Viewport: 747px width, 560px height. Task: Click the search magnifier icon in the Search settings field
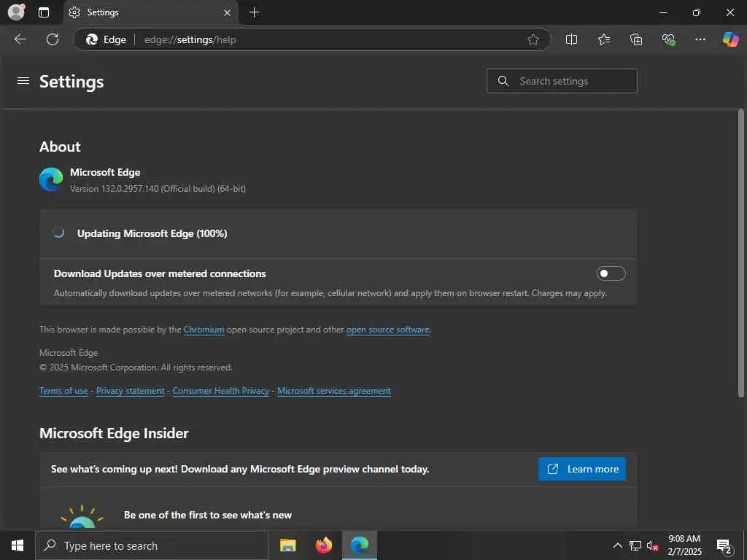pyautogui.click(x=503, y=81)
